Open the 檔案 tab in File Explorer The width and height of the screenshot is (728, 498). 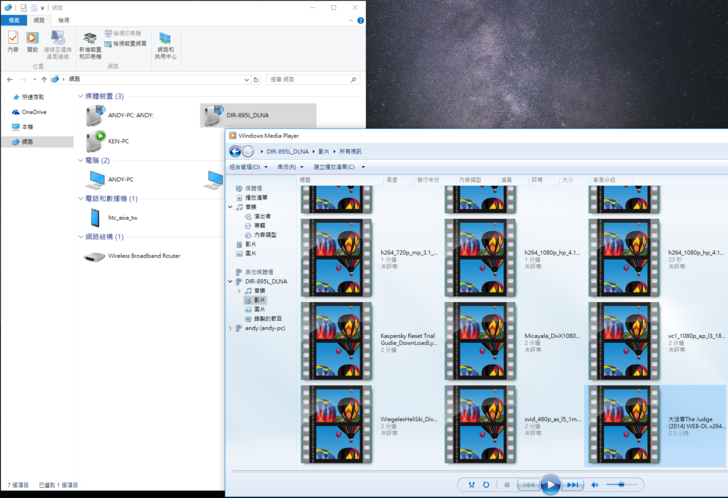pyautogui.click(x=14, y=20)
